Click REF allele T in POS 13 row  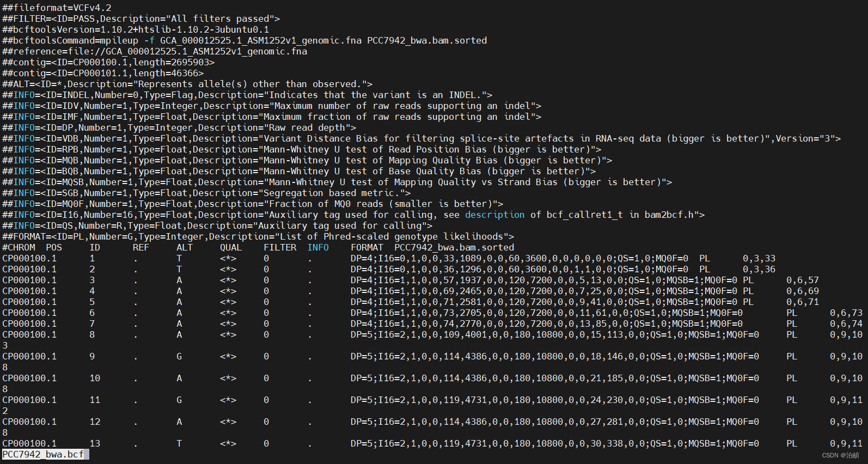tap(179, 443)
